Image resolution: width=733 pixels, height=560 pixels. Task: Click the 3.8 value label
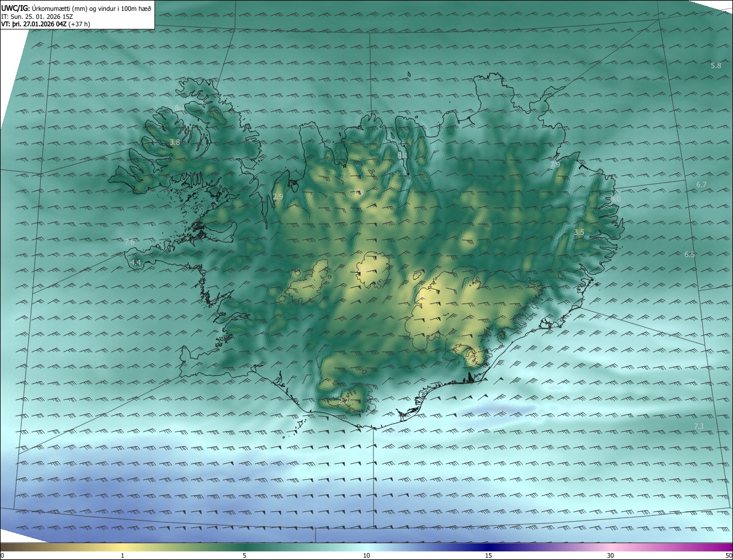175,143
